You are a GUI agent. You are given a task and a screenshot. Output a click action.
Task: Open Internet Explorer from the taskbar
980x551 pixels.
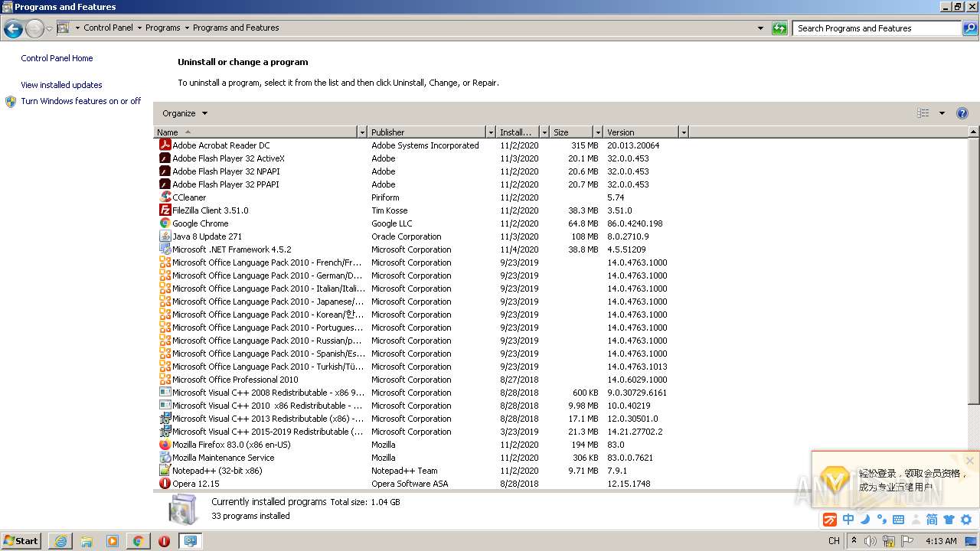click(60, 541)
